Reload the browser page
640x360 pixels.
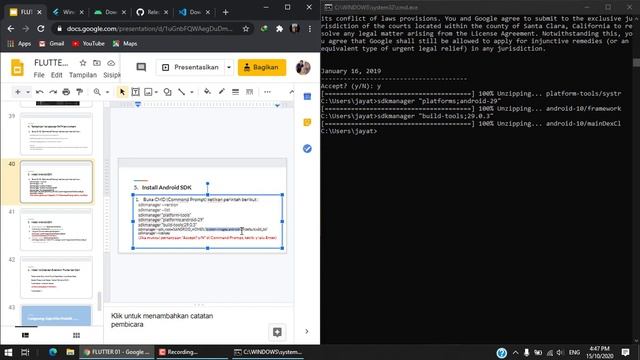click(40, 29)
